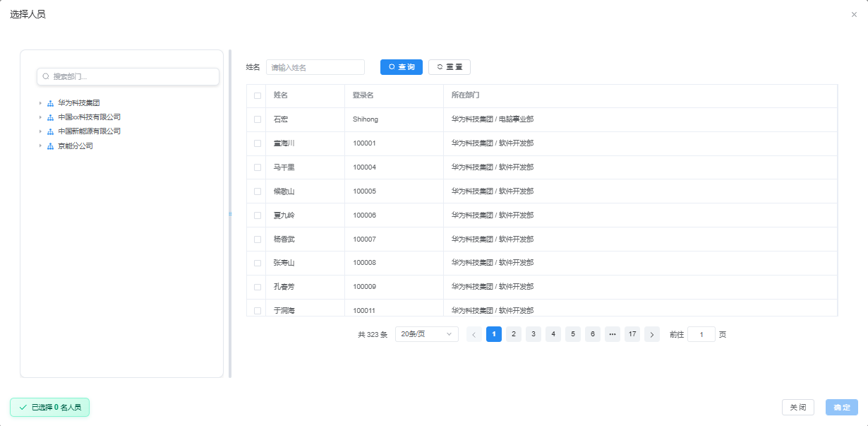
Task: Select the checkbox for 夏九岭
Action: point(258,215)
